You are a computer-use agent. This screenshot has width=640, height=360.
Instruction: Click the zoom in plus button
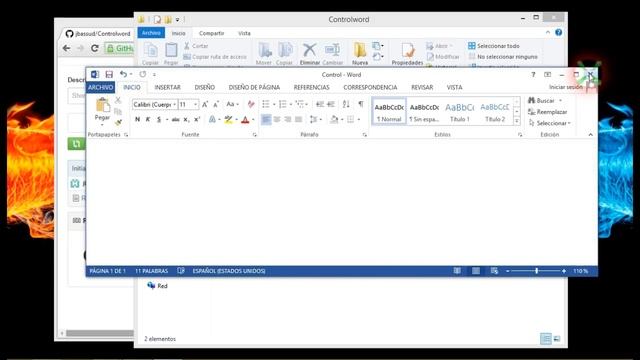pos(564,271)
